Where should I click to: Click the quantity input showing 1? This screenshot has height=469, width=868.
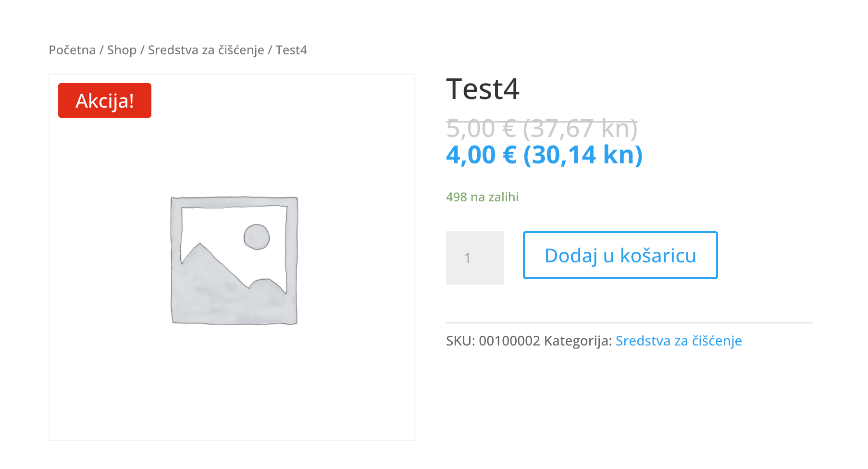(x=474, y=258)
